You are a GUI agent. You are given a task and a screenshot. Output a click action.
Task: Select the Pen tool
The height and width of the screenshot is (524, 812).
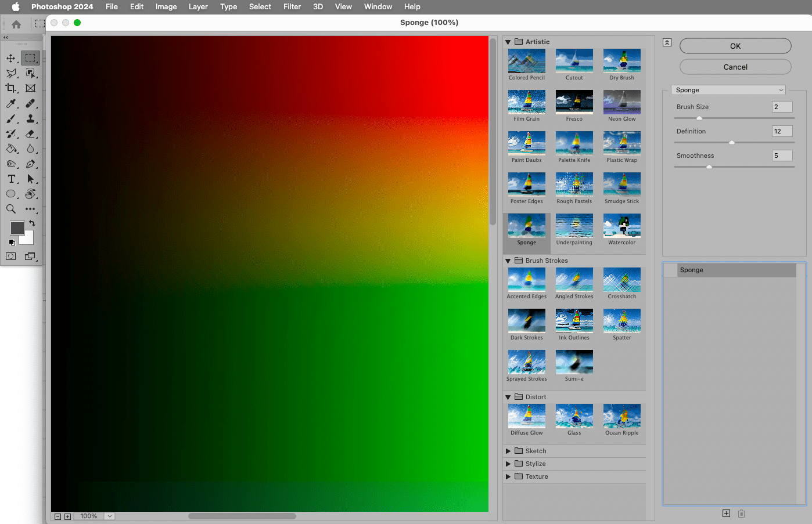pyautogui.click(x=30, y=164)
